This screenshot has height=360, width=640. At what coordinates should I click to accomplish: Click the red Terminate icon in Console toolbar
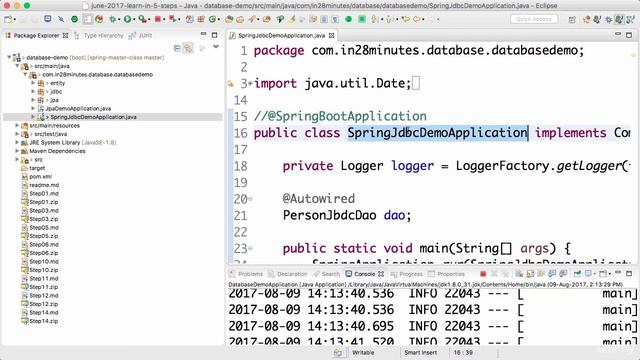point(483,273)
